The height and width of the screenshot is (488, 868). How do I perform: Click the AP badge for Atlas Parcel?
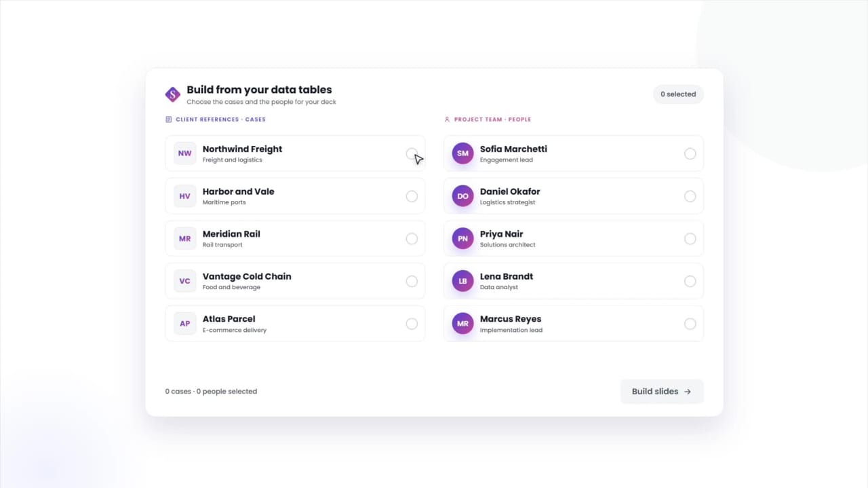[x=184, y=324]
